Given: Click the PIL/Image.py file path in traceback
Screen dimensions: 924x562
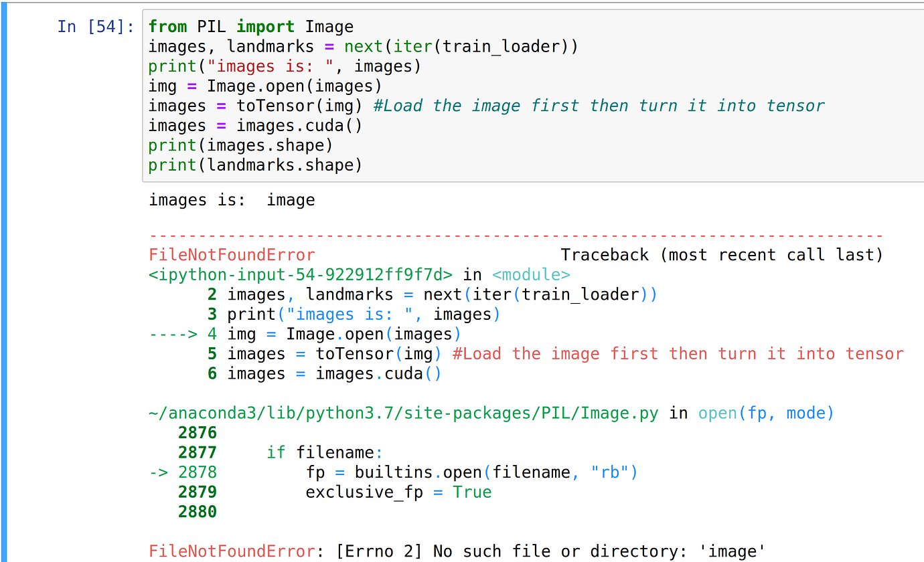Looking at the screenshot, I should (x=404, y=413).
